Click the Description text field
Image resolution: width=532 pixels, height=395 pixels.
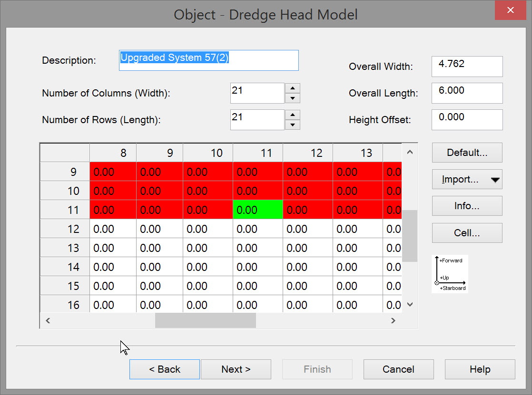(208, 60)
